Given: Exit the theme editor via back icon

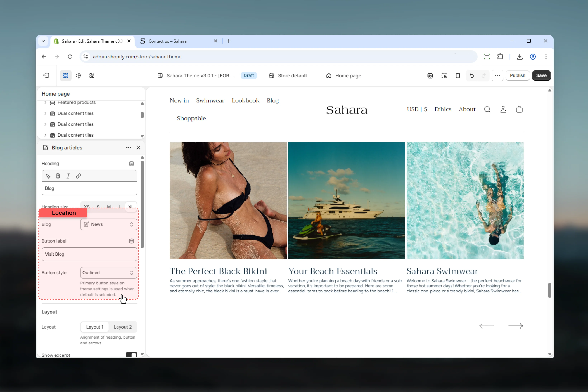Looking at the screenshot, I should point(46,75).
